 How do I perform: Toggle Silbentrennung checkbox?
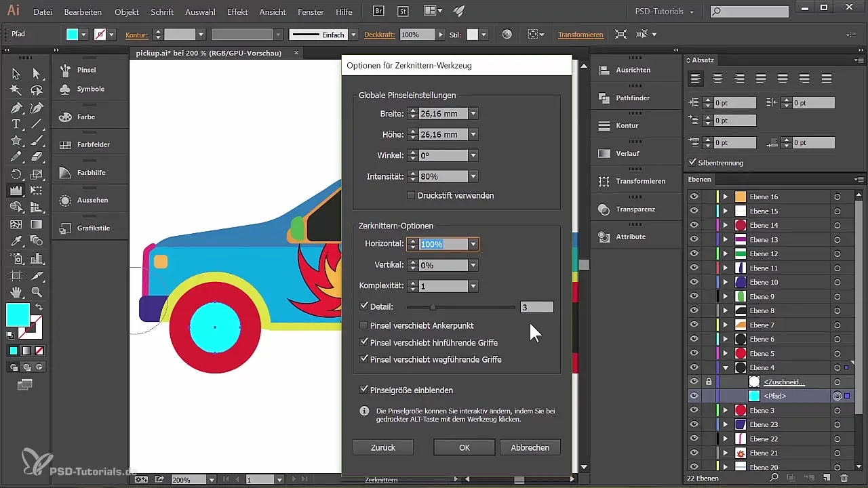click(x=692, y=163)
